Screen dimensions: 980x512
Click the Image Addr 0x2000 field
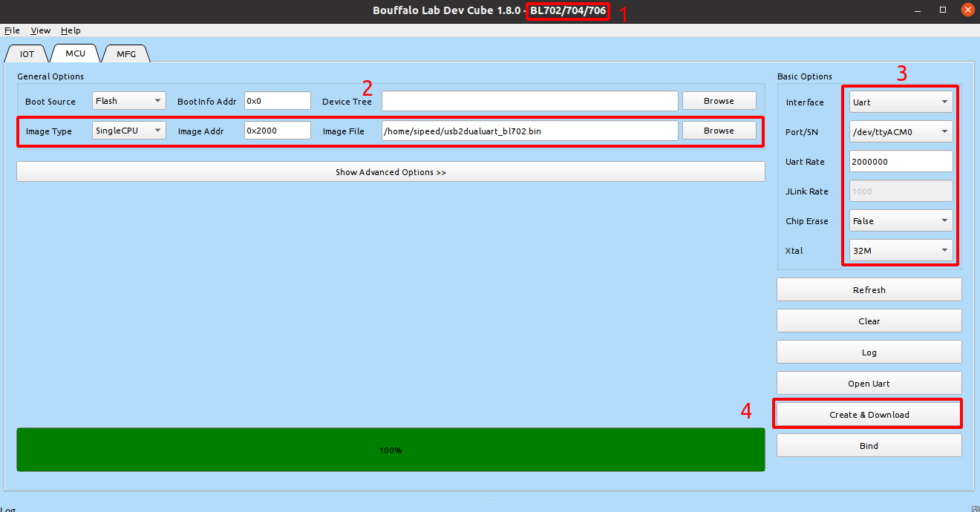click(x=278, y=131)
